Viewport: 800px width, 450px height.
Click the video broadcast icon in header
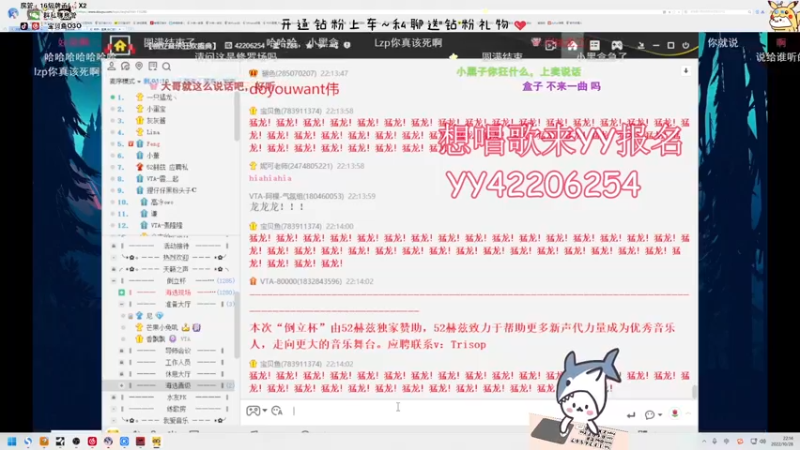point(550,45)
